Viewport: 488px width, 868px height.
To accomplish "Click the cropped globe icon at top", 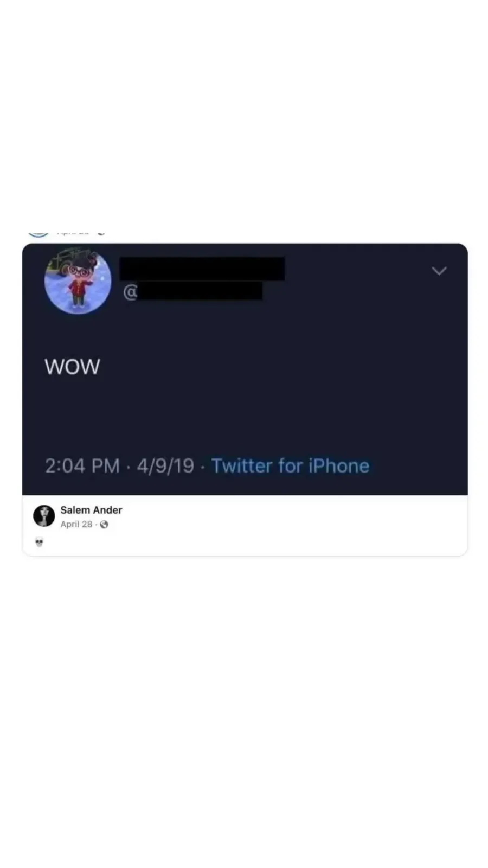I will pos(101,233).
